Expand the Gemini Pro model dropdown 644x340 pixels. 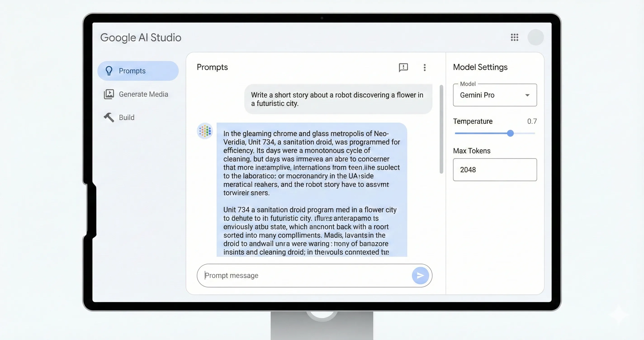coord(495,95)
